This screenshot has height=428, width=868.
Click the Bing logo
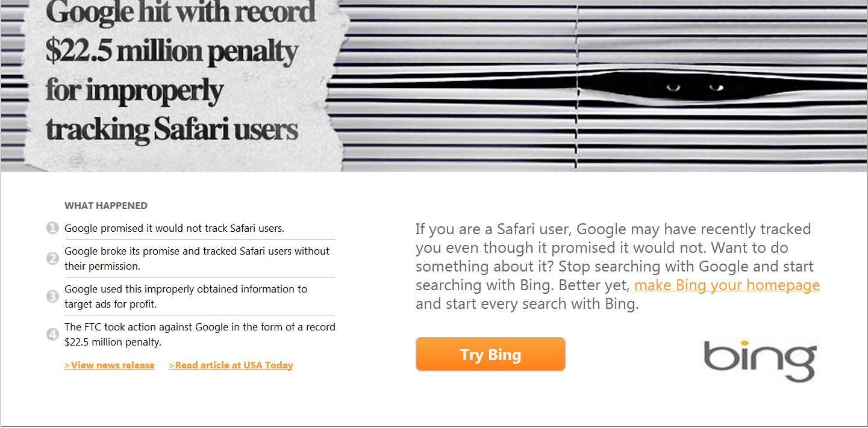click(760, 360)
